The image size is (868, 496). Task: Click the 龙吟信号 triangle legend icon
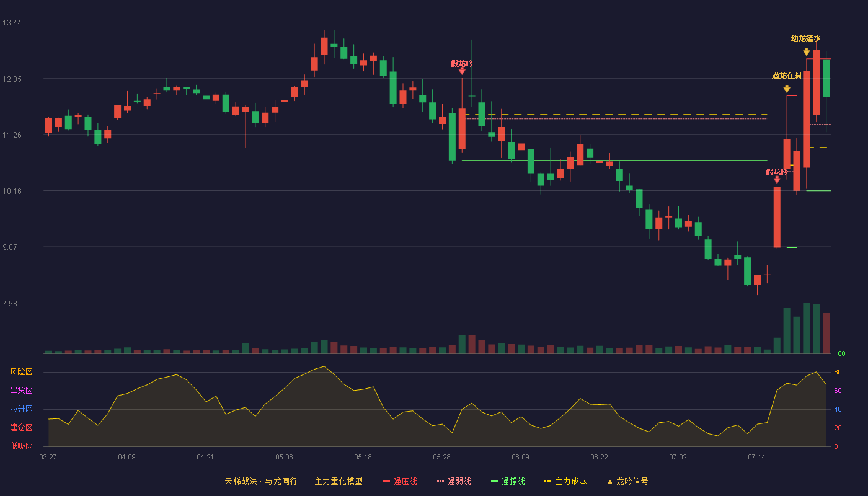(609, 482)
